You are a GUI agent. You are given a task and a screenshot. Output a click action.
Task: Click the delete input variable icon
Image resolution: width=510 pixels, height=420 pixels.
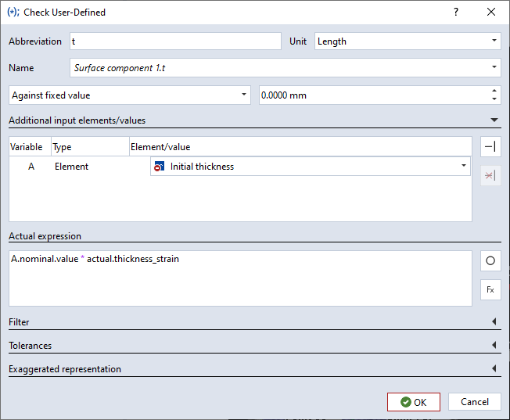(x=490, y=175)
